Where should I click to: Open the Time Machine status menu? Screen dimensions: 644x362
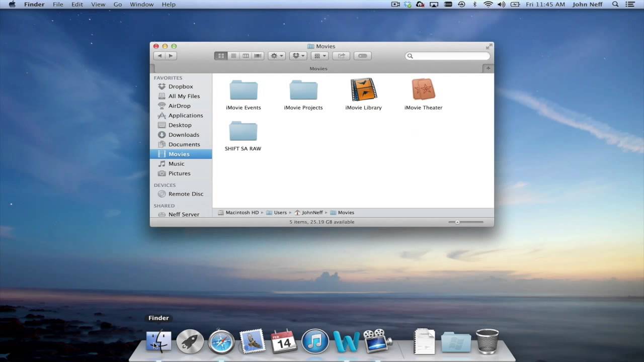pyautogui.click(x=461, y=5)
